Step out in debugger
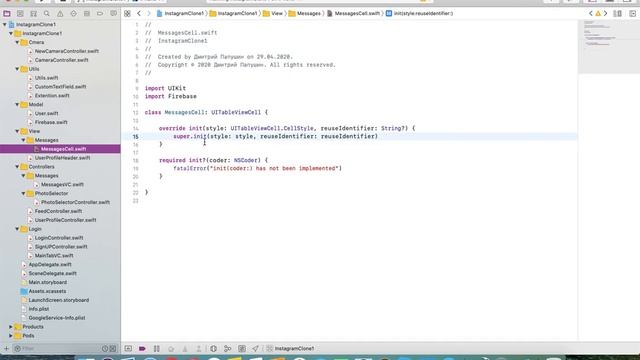Image resolution: width=640 pixels, height=360 pixels. tap(199, 349)
